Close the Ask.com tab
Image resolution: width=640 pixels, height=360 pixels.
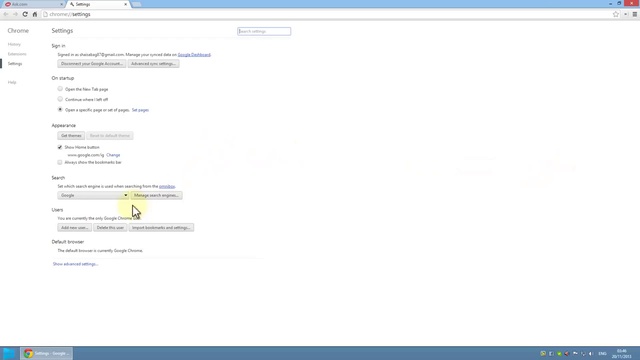62,4
